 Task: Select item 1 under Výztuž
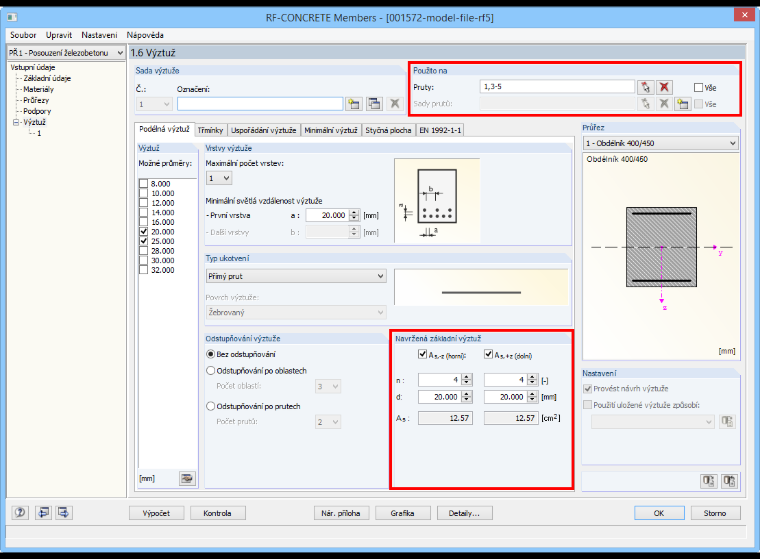tap(39, 133)
